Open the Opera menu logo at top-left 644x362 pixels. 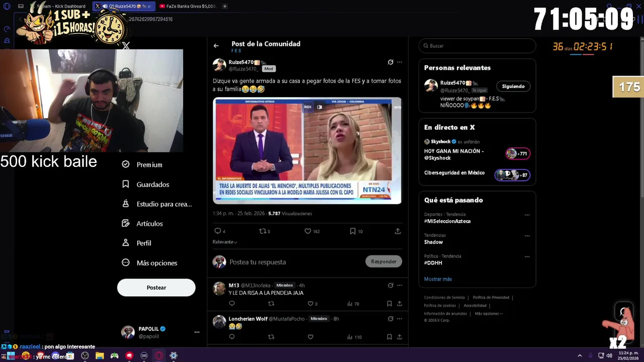(x=7, y=6)
